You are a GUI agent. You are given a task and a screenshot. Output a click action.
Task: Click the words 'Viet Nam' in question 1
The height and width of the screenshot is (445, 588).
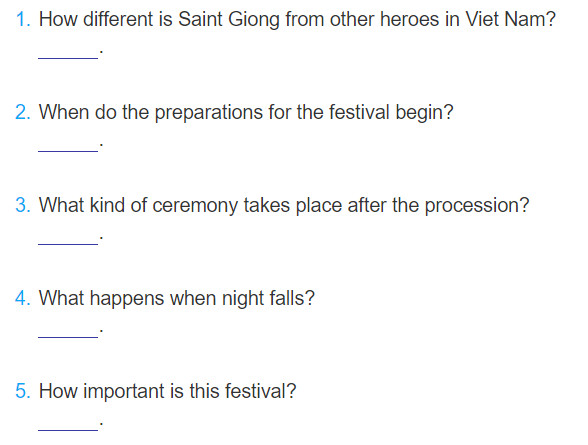click(506, 19)
